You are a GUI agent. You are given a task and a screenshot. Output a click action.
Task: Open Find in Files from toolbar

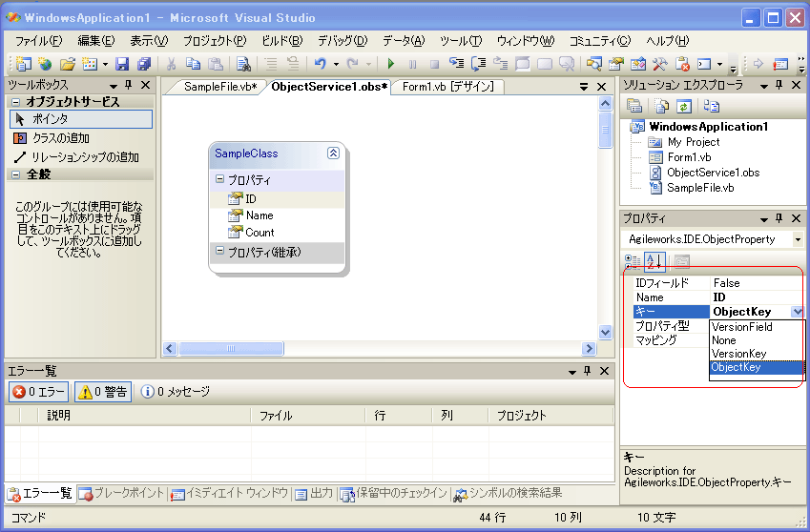tap(243, 64)
